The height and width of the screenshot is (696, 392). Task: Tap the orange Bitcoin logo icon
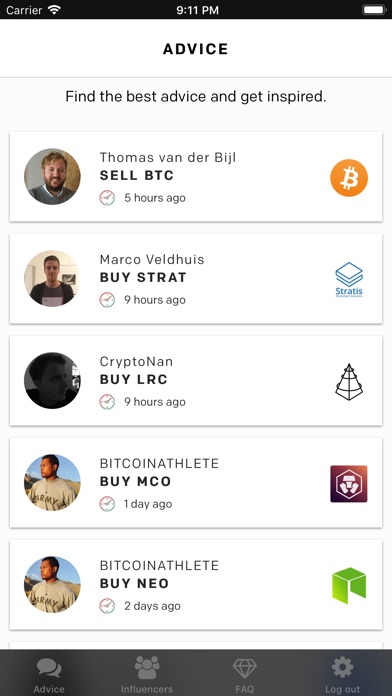349,178
